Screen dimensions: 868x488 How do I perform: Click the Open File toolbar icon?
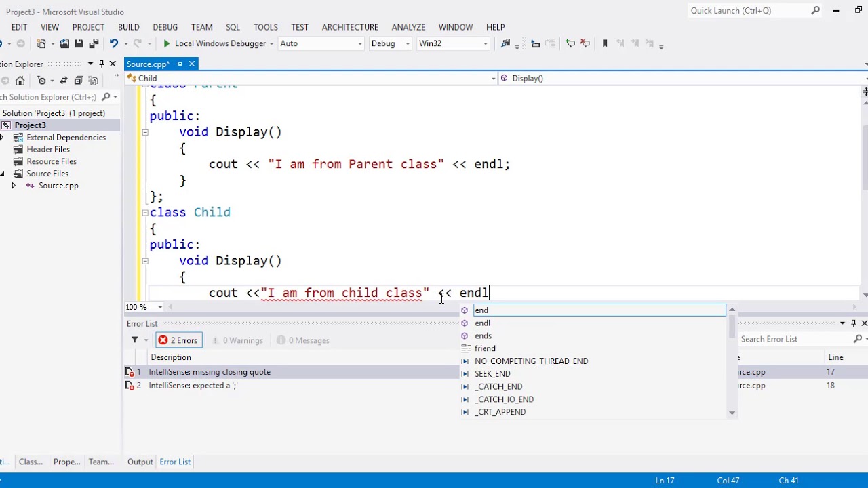point(64,43)
